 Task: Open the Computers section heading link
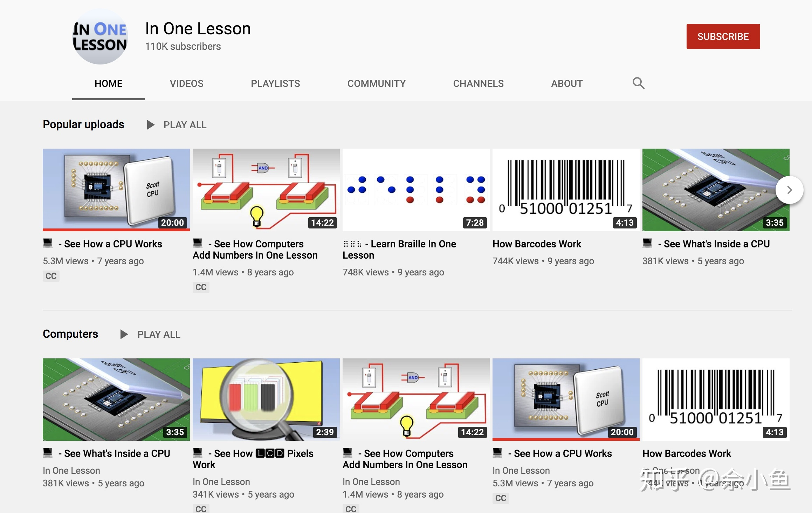click(x=70, y=334)
